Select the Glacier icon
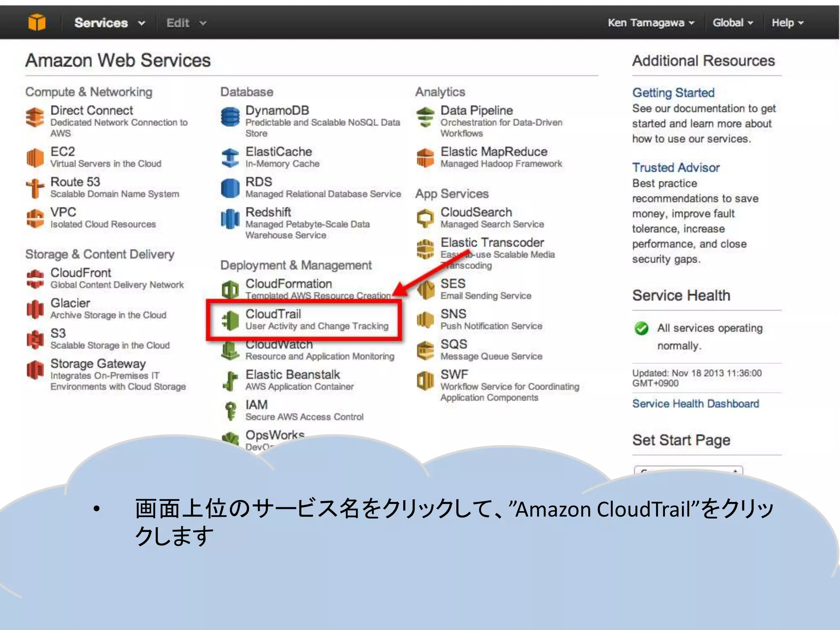 35,309
